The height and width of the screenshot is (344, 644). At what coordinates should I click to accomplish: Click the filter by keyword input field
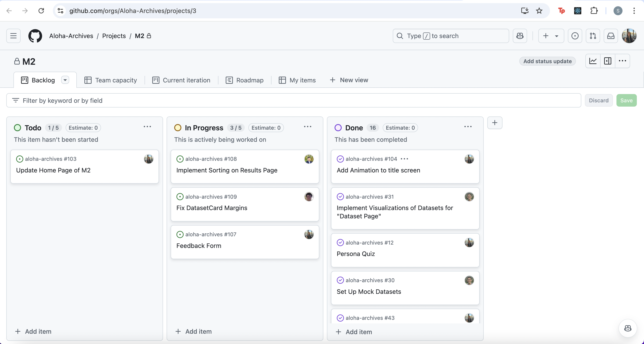(x=294, y=101)
